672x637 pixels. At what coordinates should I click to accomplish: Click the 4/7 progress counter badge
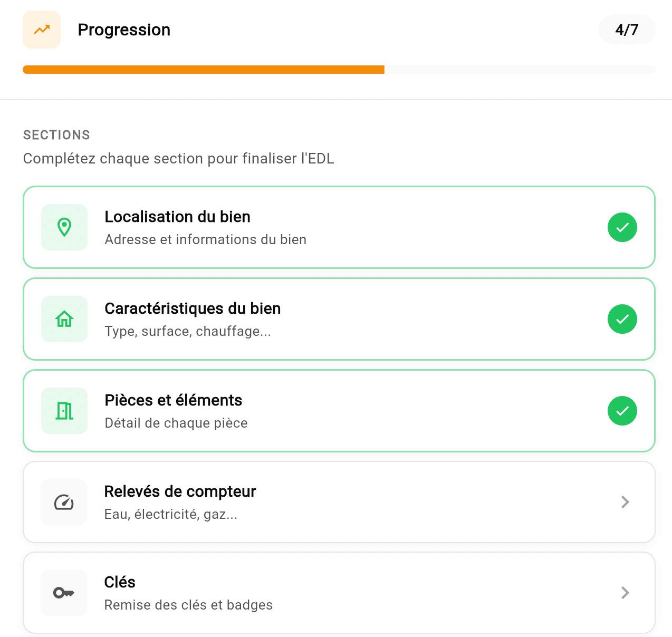pyautogui.click(x=627, y=30)
